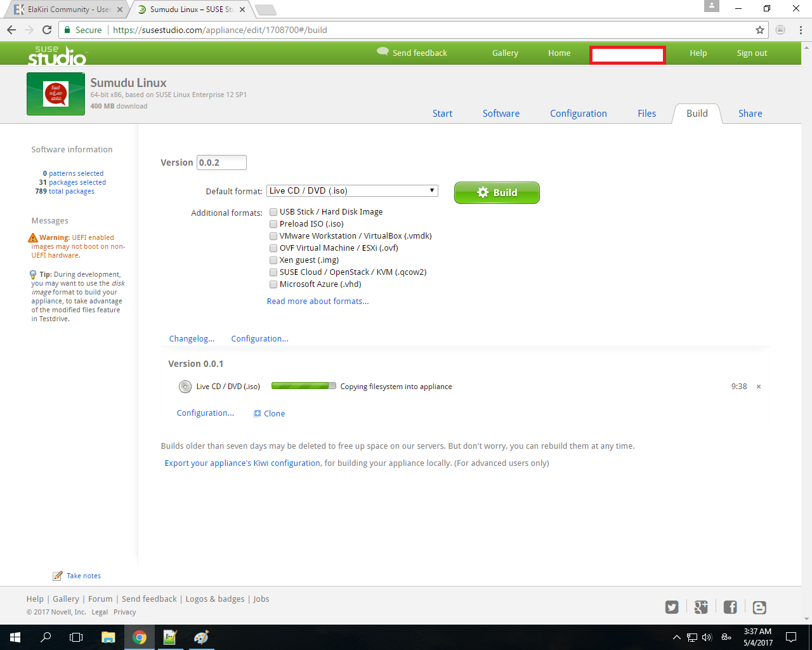Open the Twitter icon in the footer

tap(672, 607)
